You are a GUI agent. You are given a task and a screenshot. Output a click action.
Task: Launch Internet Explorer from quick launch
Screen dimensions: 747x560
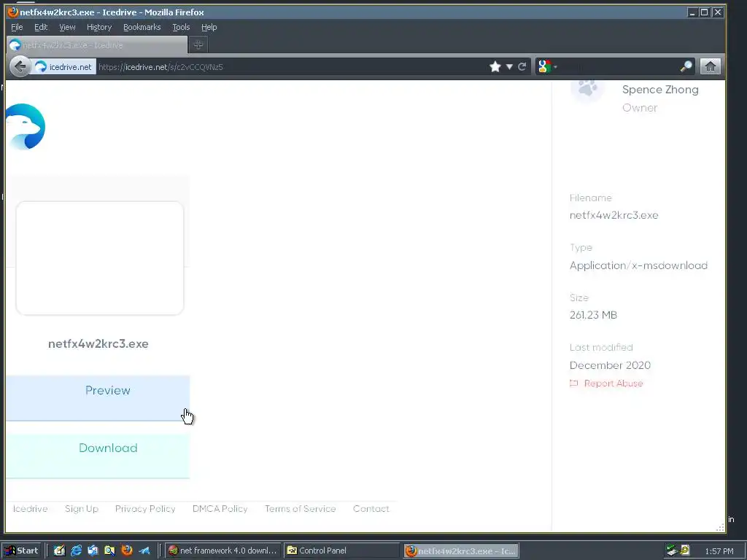pyautogui.click(x=76, y=551)
